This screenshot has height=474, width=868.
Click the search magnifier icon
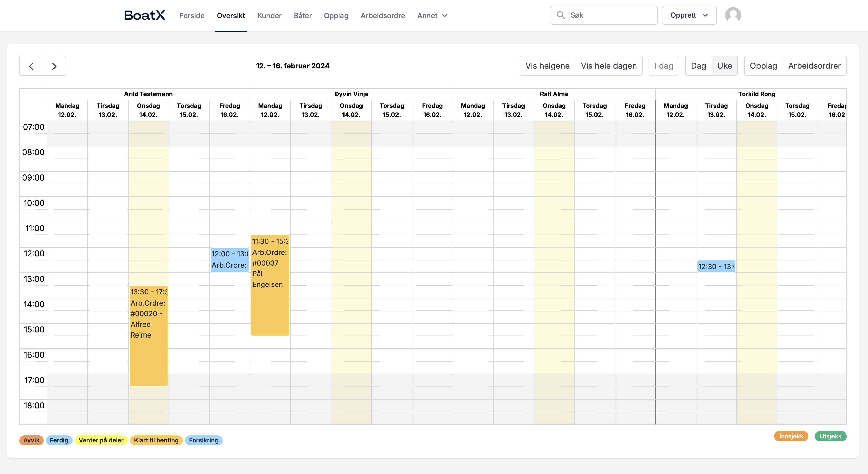[561, 15]
